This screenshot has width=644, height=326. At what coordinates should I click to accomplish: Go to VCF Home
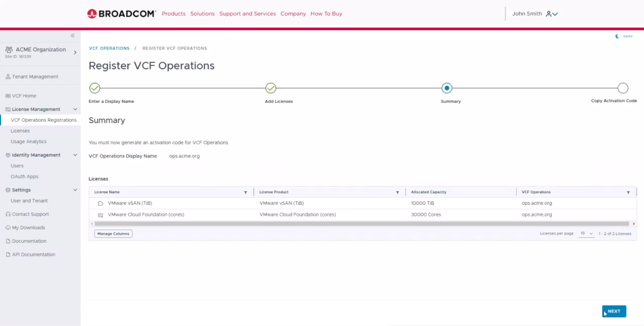[24, 96]
